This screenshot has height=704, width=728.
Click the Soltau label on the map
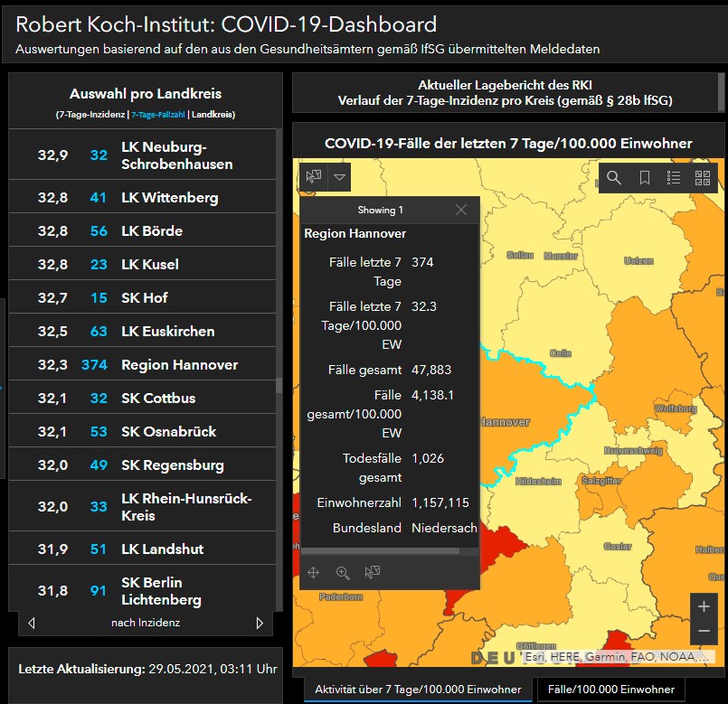coord(520,255)
